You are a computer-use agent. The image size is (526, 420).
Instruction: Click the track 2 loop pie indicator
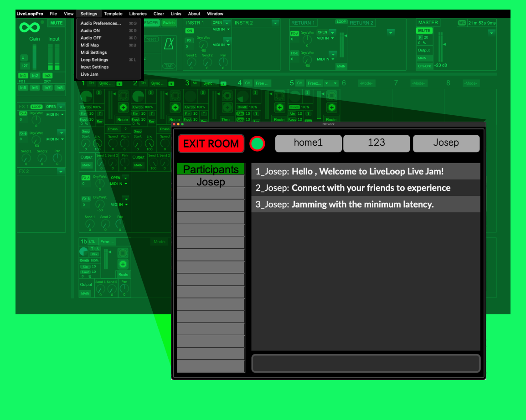point(138,97)
